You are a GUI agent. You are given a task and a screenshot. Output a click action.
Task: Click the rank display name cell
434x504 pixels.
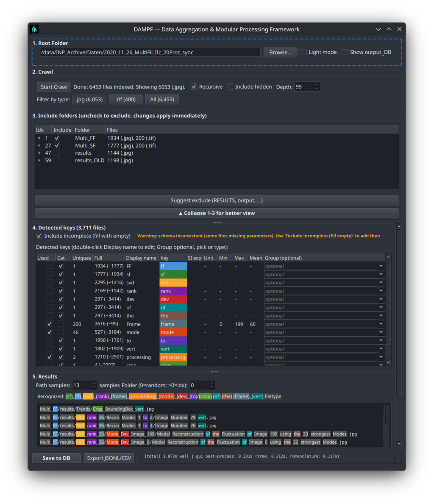(x=142, y=291)
